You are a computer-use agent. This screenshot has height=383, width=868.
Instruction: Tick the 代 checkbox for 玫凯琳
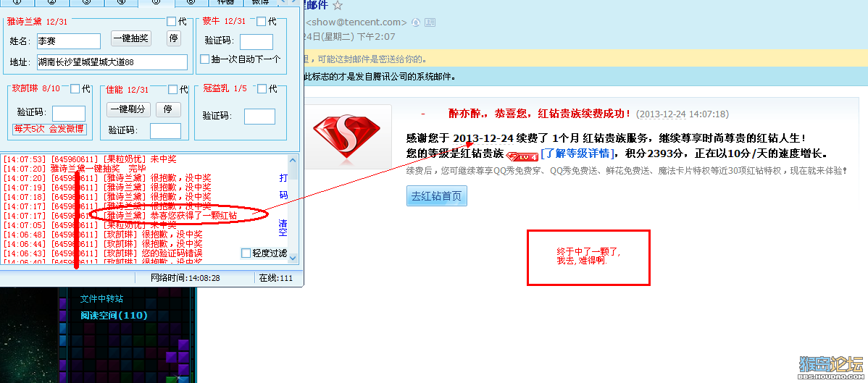pos(75,88)
